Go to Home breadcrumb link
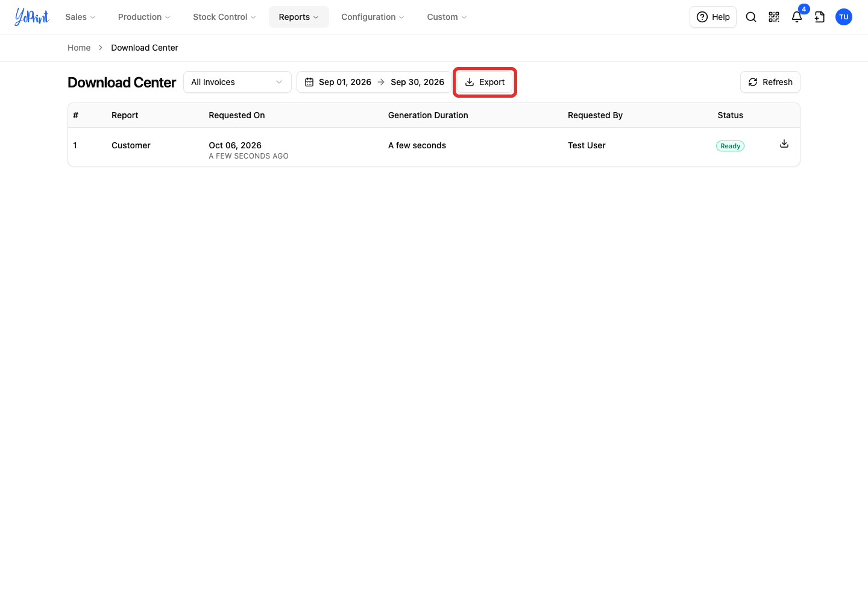868x603 pixels. pyautogui.click(x=79, y=48)
